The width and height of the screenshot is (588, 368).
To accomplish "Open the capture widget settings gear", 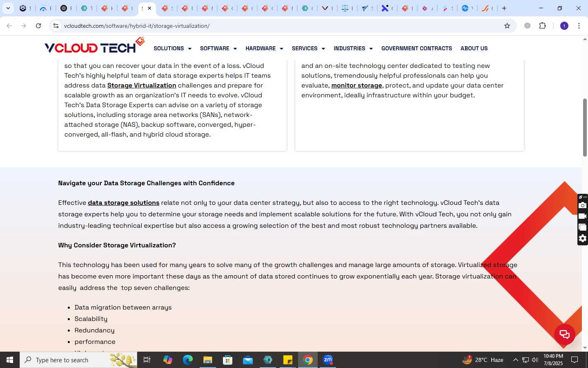I will click(583, 238).
